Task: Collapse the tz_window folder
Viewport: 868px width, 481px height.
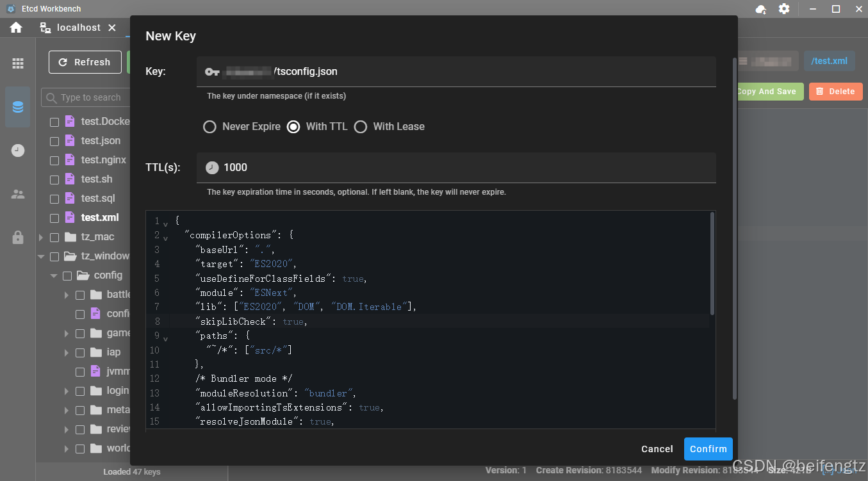Action: tap(41, 256)
